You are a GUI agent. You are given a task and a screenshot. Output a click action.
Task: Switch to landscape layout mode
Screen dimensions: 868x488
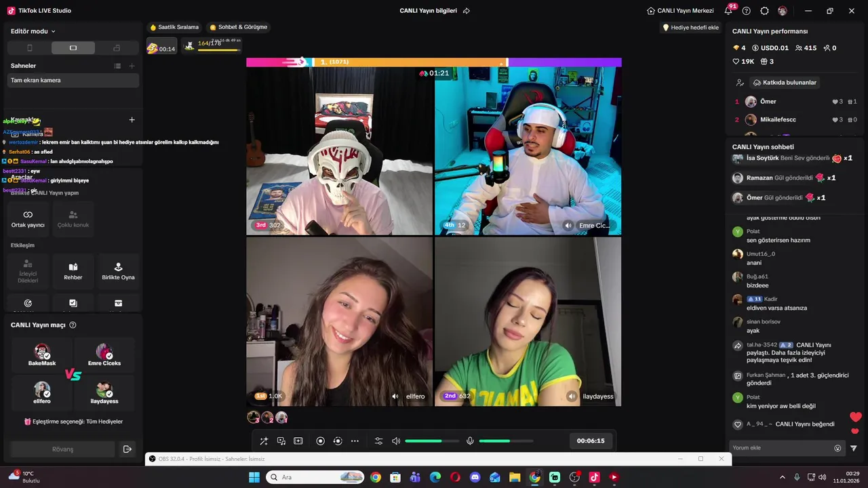tap(73, 48)
